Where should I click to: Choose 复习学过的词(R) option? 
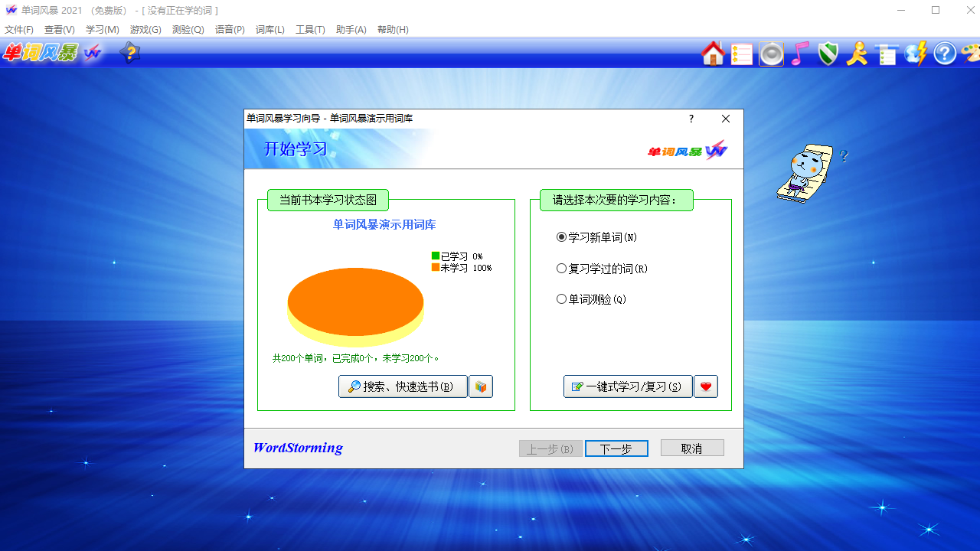(561, 268)
